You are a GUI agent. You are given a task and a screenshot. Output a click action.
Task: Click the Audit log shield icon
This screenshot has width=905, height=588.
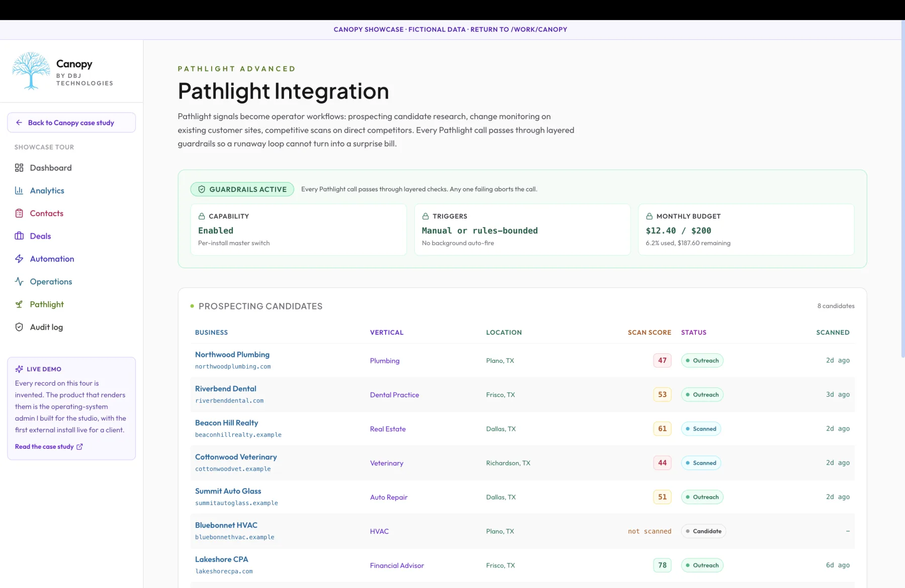click(19, 327)
